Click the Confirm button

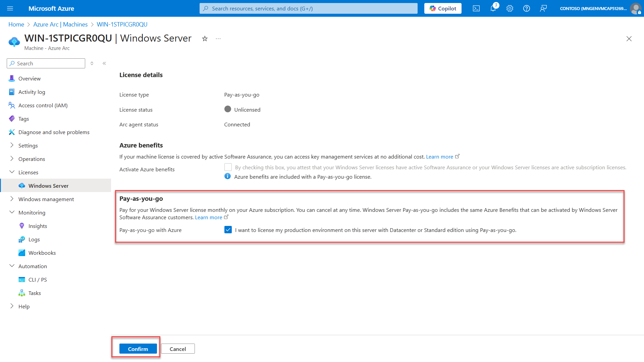pyautogui.click(x=138, y=349)
